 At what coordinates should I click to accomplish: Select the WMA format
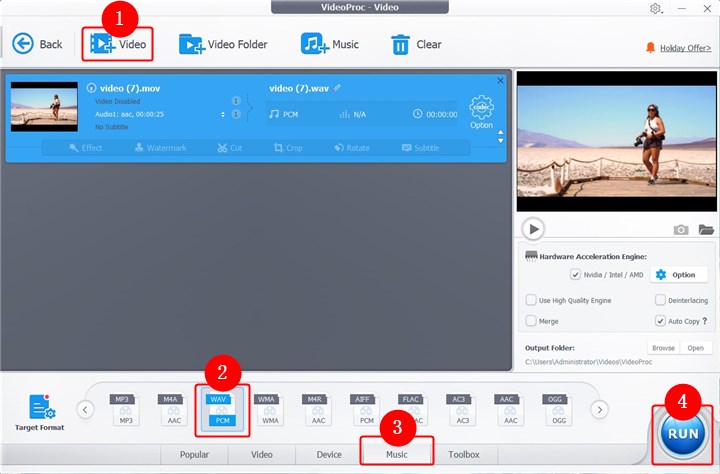coord(270,409)
